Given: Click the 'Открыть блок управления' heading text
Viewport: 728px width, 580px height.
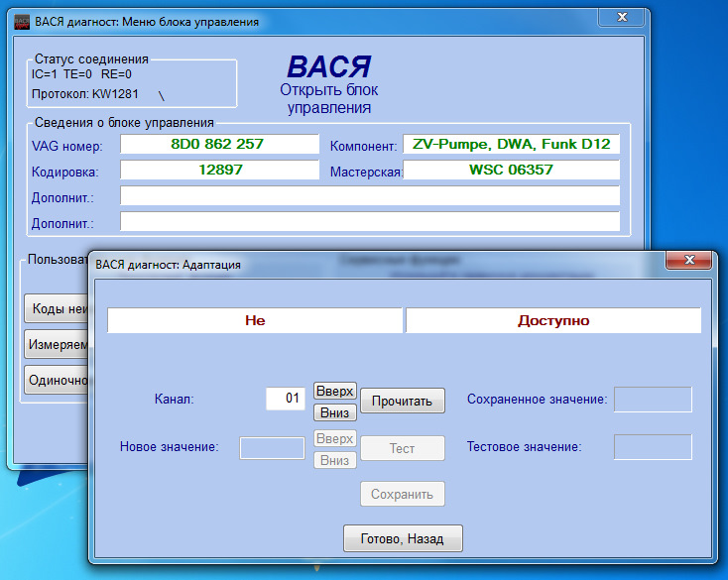Looking at the screenshot, I should click(328, 98).
